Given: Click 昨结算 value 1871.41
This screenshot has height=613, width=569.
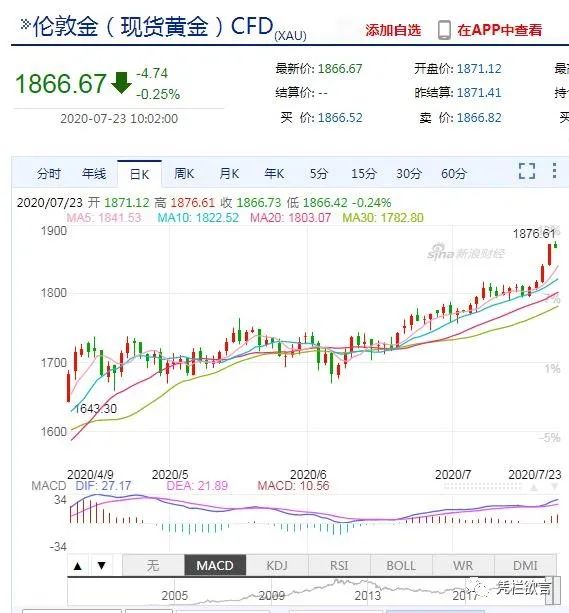Looking at the screenshot, I should pyautogui.click(x=479, y=93).
